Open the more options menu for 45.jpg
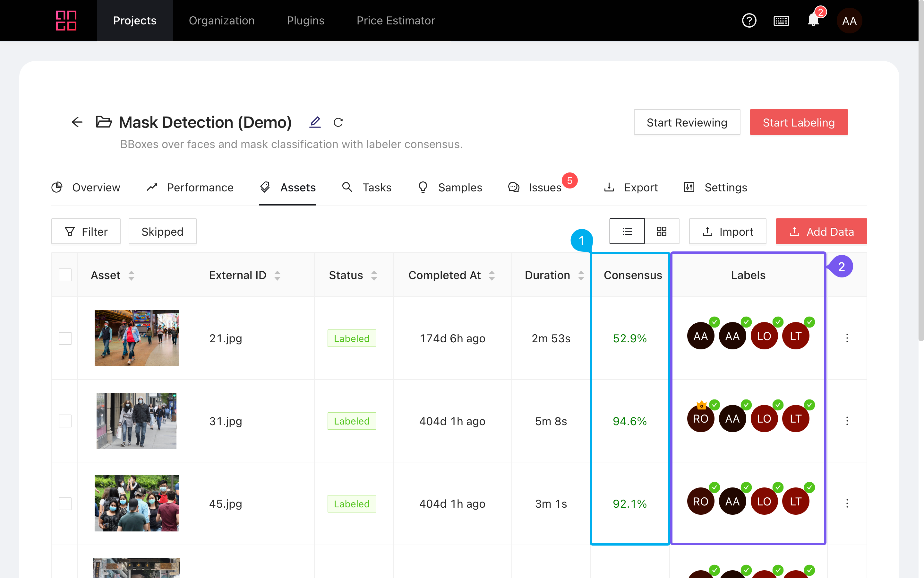 coord(847,504)
